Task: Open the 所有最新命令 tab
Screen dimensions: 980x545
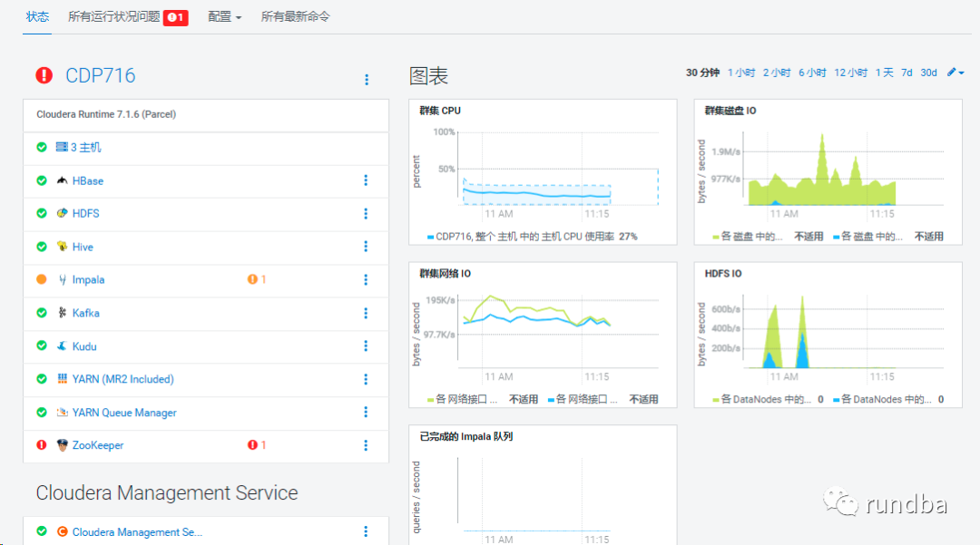Action: [x=295, y=16]
